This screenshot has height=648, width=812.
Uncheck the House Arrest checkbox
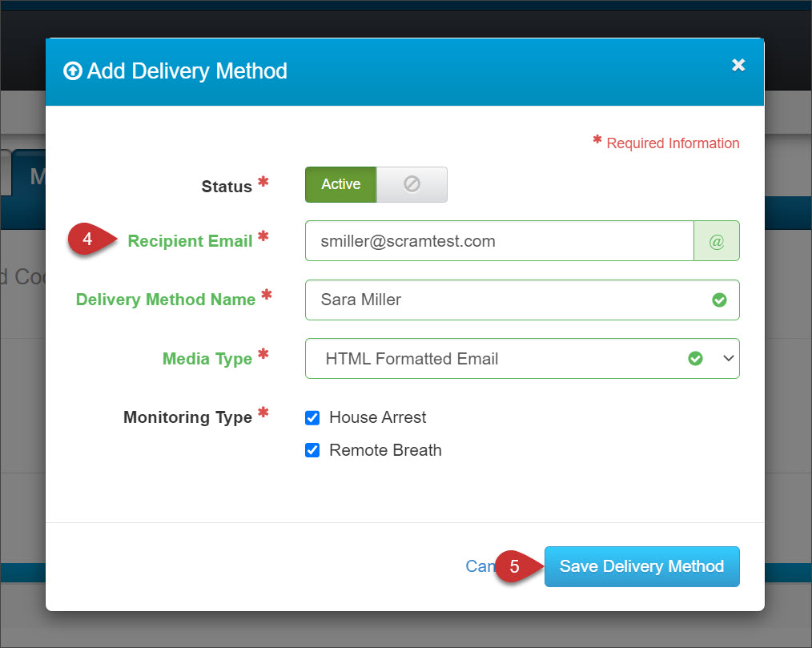(x=313, y=418)
